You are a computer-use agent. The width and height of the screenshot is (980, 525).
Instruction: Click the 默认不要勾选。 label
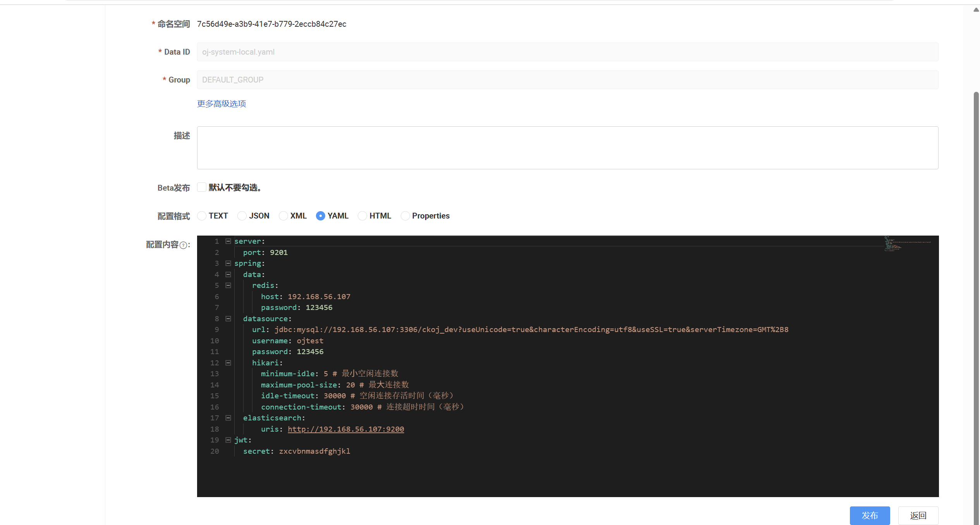tap(236, 188)
